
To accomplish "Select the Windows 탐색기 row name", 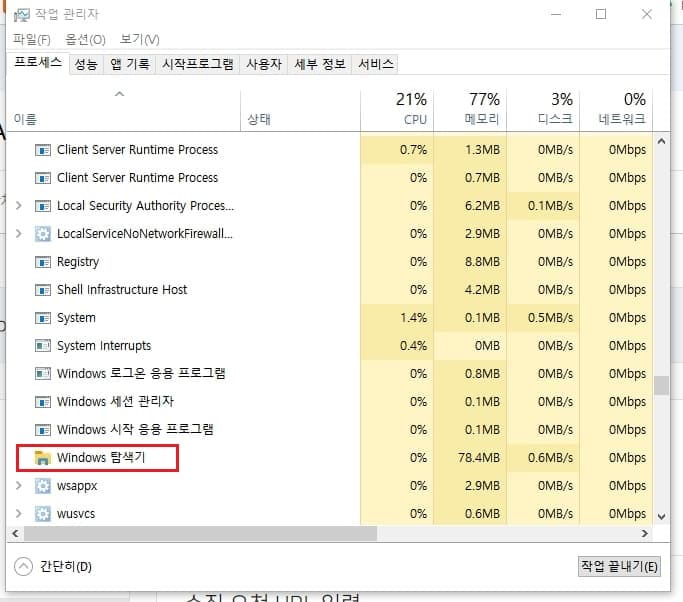I will (101, 458).
